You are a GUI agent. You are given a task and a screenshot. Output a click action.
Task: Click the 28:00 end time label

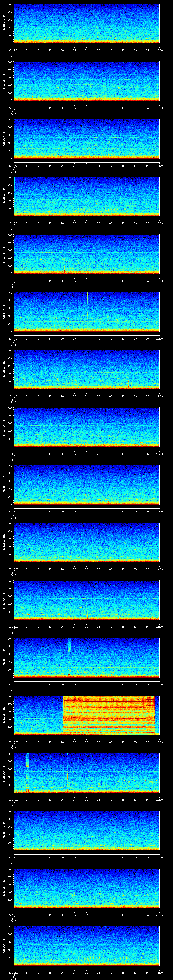160,800
